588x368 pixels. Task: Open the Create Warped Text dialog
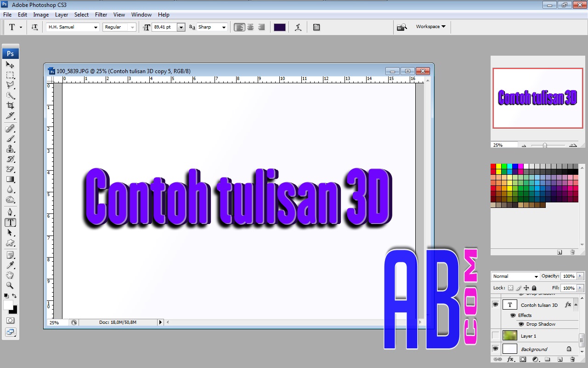click(298, 27)
